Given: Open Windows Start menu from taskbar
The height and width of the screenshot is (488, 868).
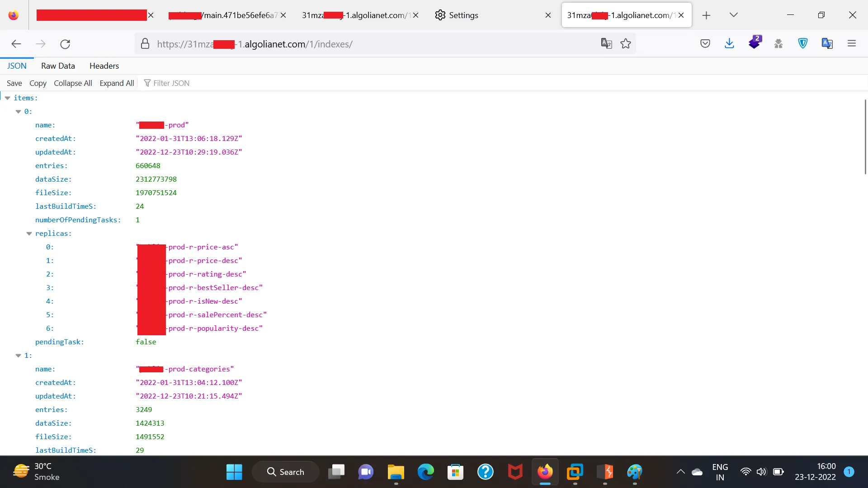Looking at the screenshot, I should tap(234, 472).
